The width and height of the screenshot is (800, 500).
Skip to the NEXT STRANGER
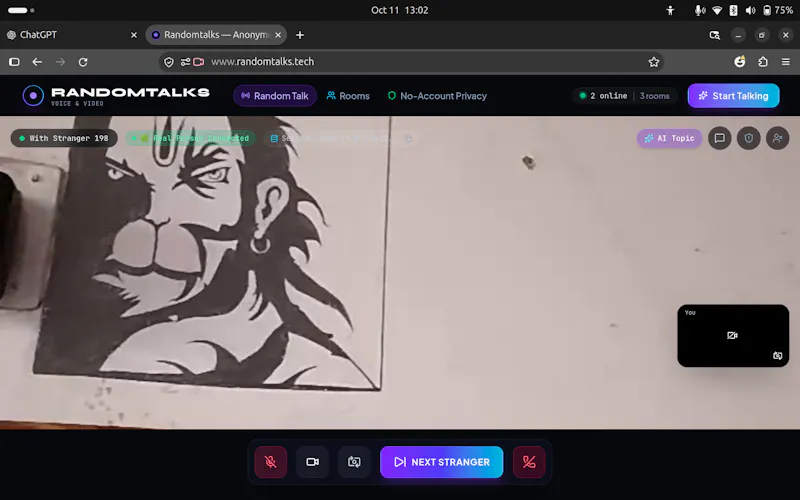tap(442, 462)
